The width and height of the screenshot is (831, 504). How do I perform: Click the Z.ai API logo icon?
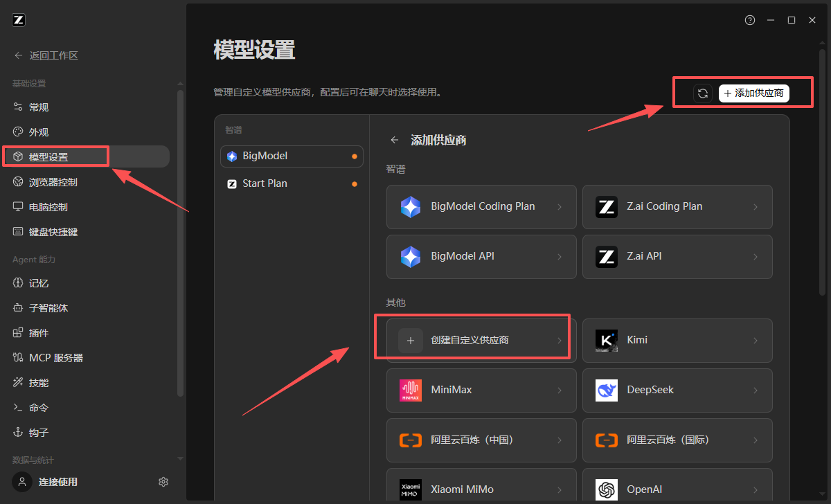(x=607, y=257)
